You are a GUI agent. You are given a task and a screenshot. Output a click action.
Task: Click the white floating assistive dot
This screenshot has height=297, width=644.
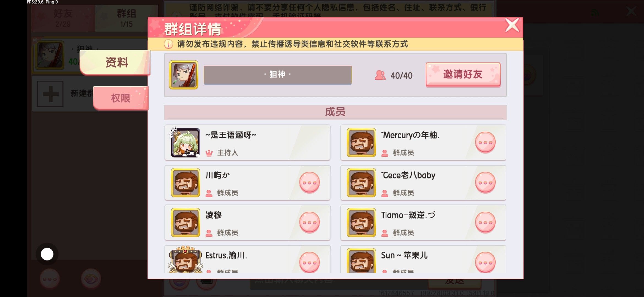coord(47,254)
